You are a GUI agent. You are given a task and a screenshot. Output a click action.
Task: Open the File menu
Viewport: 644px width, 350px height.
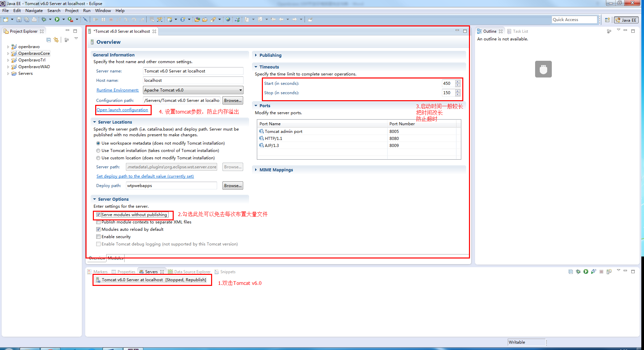pyautogui.click(x=6, y=11)
